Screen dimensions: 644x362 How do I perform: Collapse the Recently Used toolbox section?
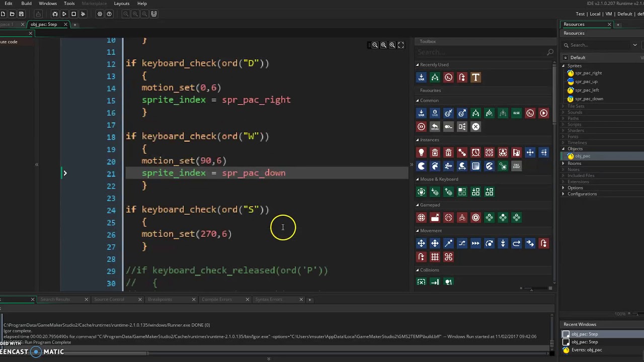(417, 65)
